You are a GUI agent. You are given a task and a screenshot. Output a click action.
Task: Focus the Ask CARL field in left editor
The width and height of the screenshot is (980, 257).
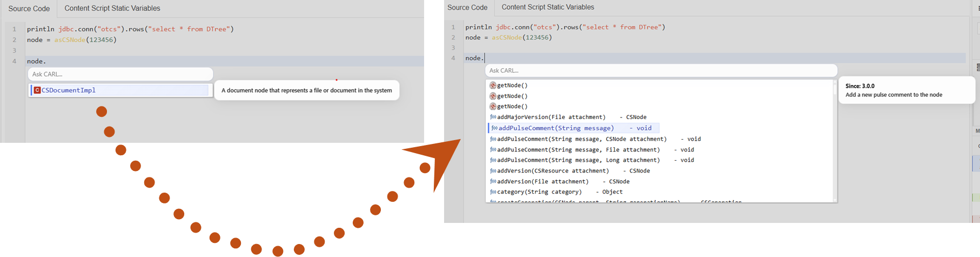(x=120, y=74)
